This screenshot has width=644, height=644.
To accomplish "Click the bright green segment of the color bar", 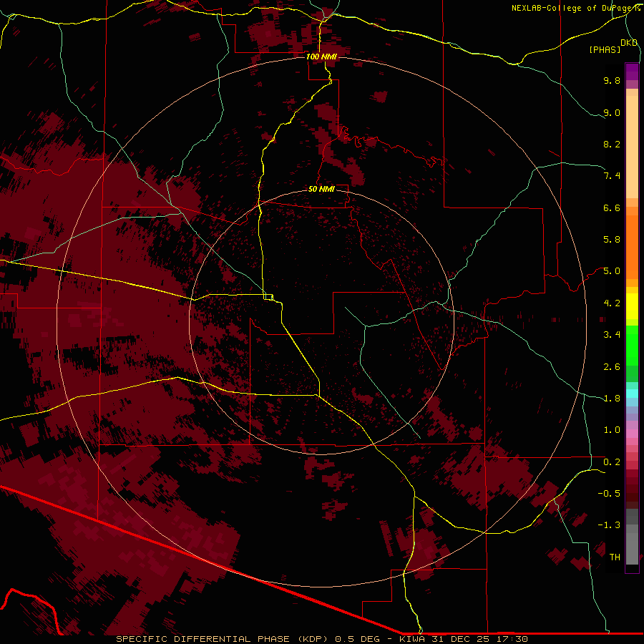I will tap(632, 346).
